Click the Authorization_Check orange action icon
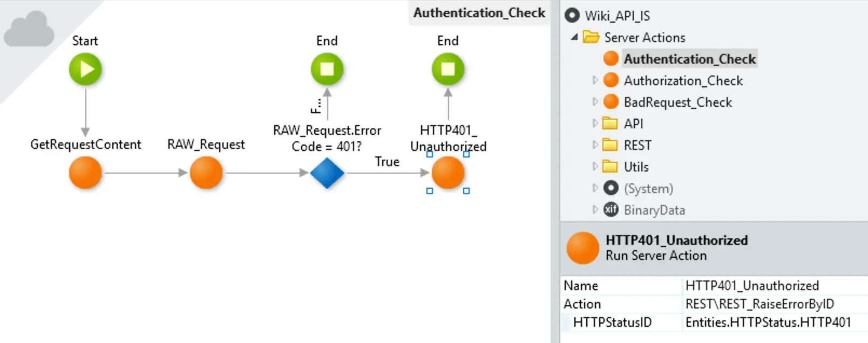This screenshot has height=343, width=868. (x=611, y=80)
